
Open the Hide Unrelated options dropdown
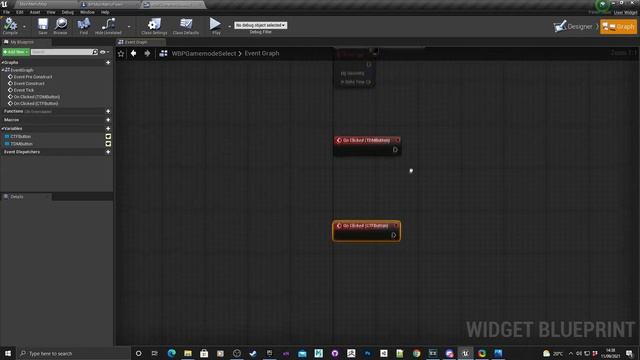129,27
